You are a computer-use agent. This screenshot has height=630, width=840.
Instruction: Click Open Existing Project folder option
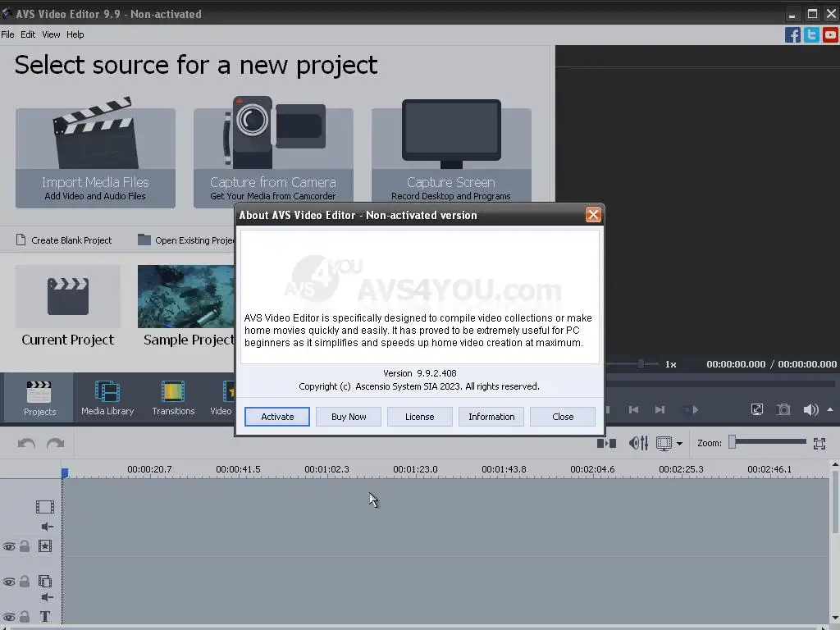[186, 240]
